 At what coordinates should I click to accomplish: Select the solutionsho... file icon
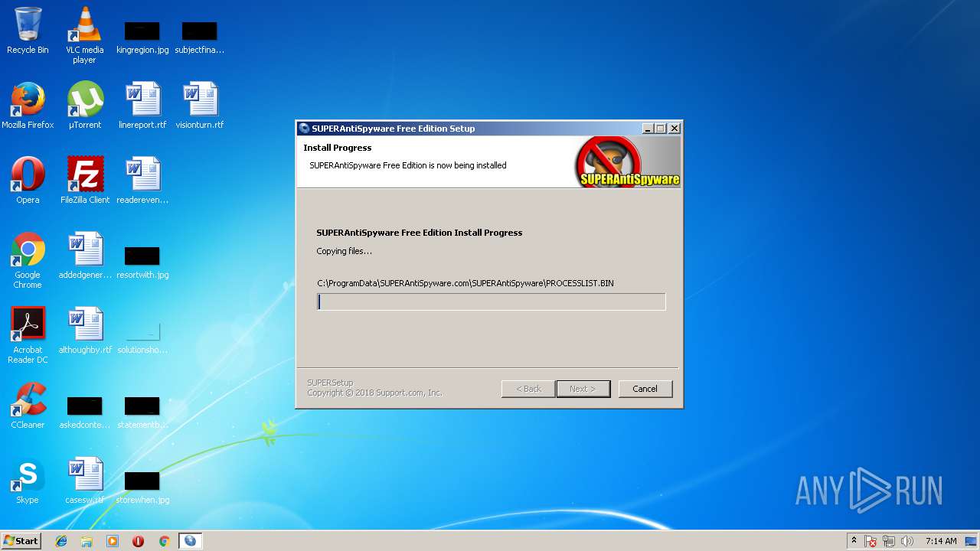[142, 337]
